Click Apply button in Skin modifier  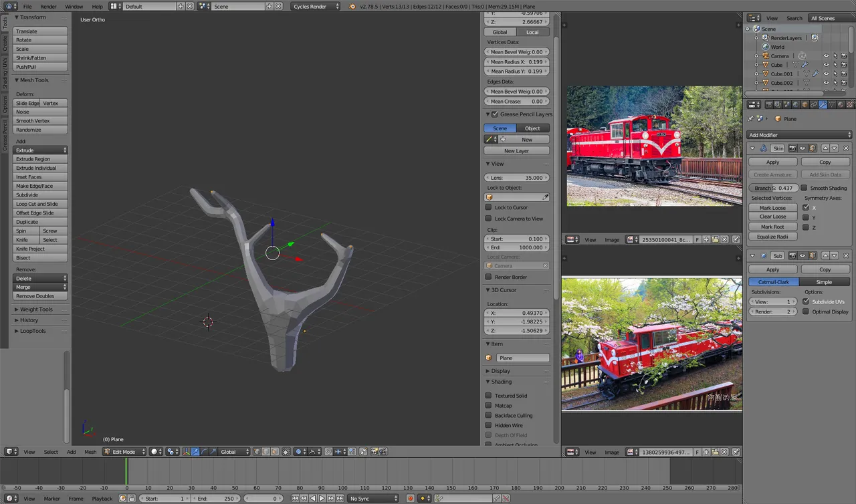[772, 162]
